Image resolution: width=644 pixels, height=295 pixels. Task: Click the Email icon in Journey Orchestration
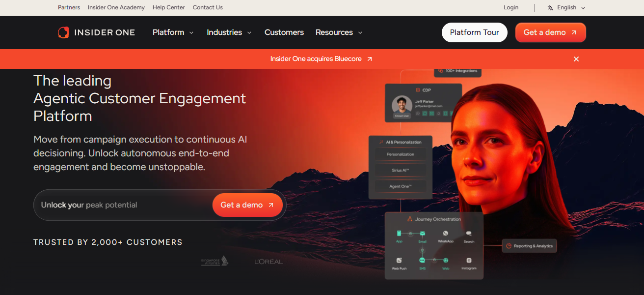(422, 233)
